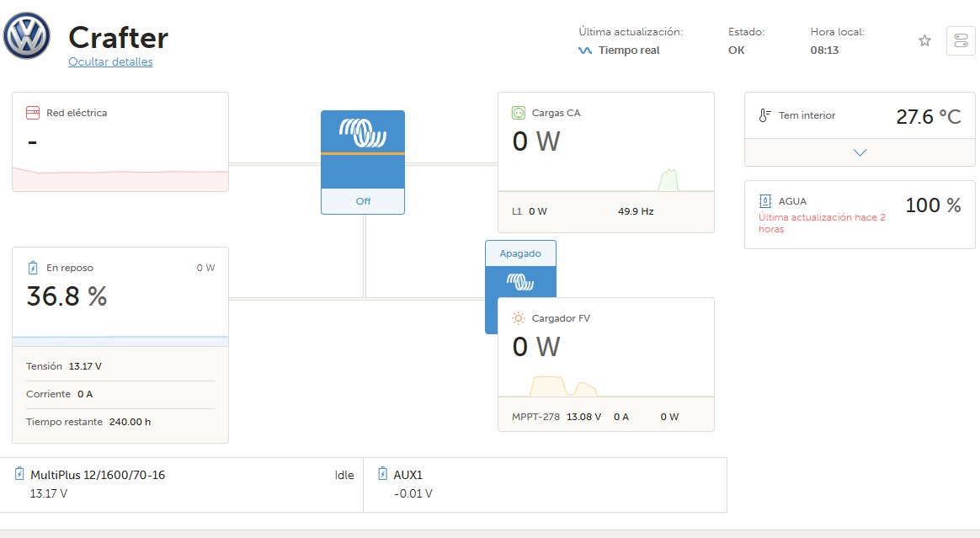
Task: Open the device controls panel icon
Action: (961, 40)
